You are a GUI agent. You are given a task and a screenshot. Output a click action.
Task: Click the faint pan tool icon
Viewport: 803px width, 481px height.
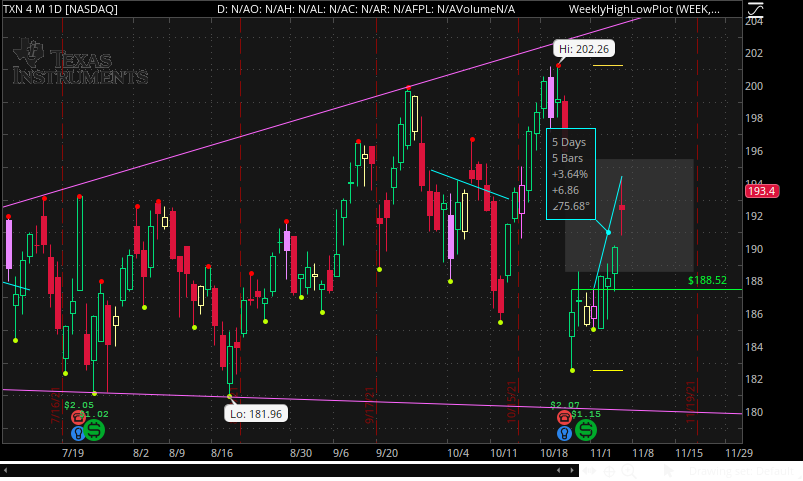589,470
